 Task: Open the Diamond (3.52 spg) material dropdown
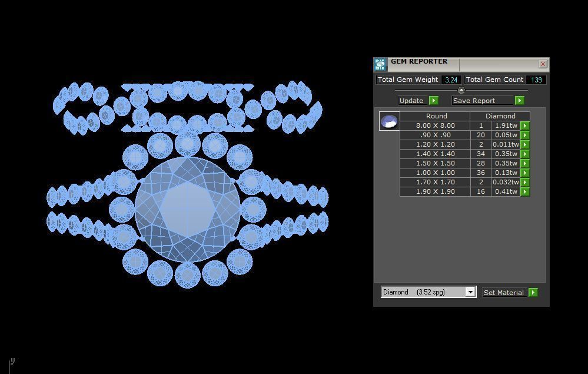tap(470, 292)
